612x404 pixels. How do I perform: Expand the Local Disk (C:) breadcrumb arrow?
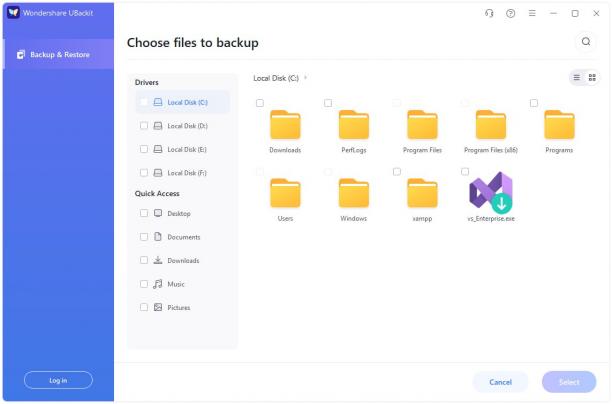pos(306,78)
